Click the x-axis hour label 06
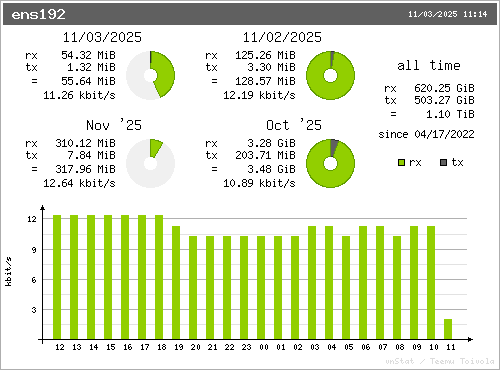The width and height of the screenshot is (500, 370). 366,347
